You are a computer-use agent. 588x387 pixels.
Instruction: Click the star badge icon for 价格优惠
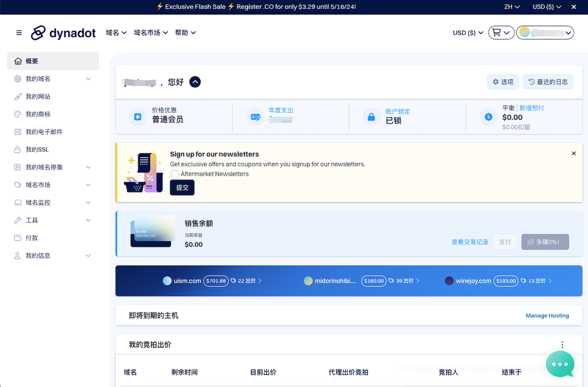pos(138,117)
